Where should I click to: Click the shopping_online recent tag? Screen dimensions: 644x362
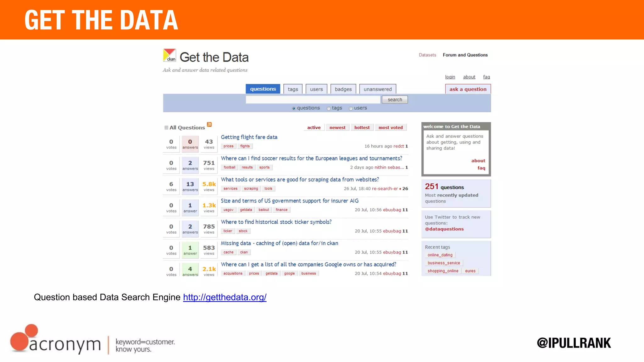click(443, 271)
